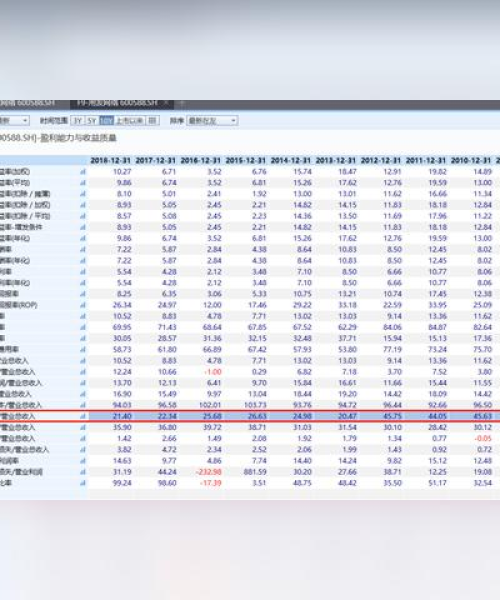Click the 2011-12-31 column header

426,161
